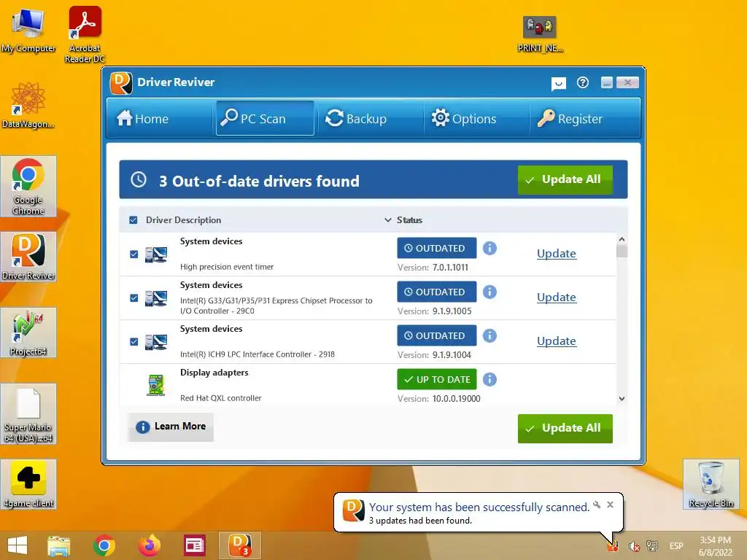Show info for High precision event timer
Screen dimensions: 747x560
point(489,248)
